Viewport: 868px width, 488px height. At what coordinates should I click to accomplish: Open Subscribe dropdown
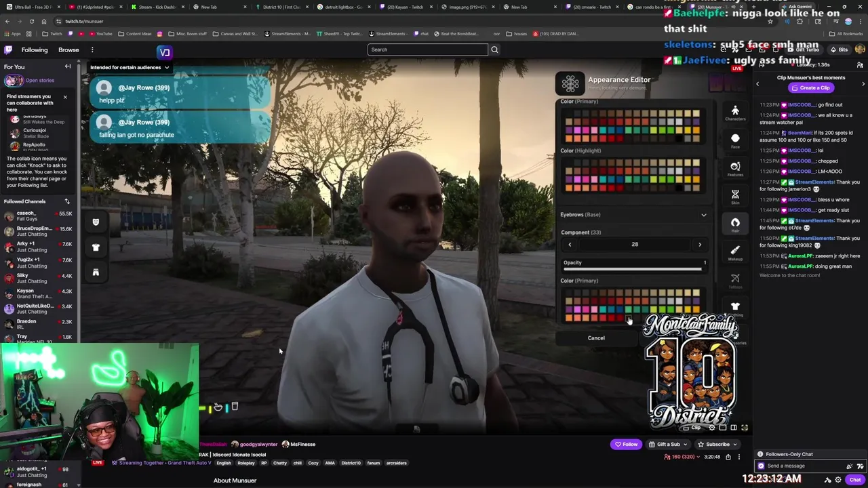pyautogui.click(x=717, y=445)
